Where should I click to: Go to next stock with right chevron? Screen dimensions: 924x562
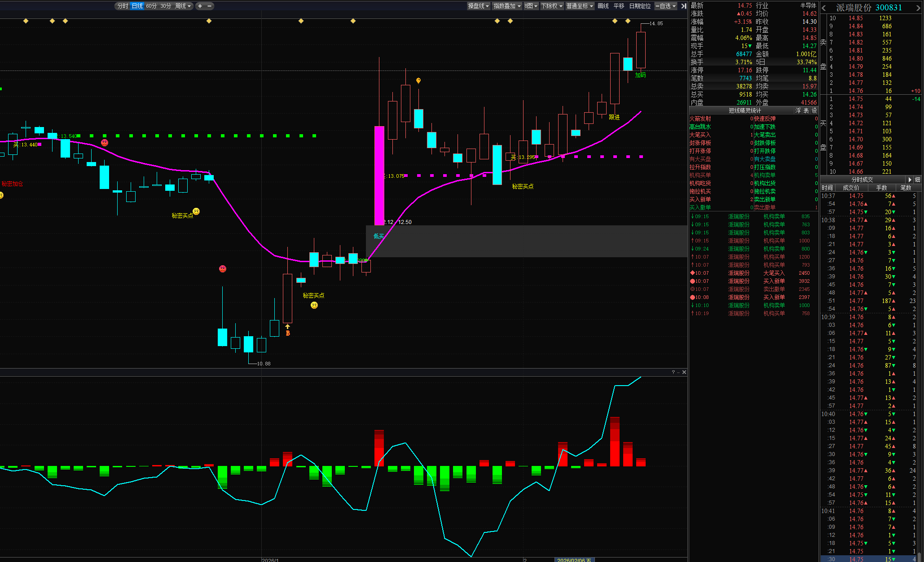[x=918, y=8]
